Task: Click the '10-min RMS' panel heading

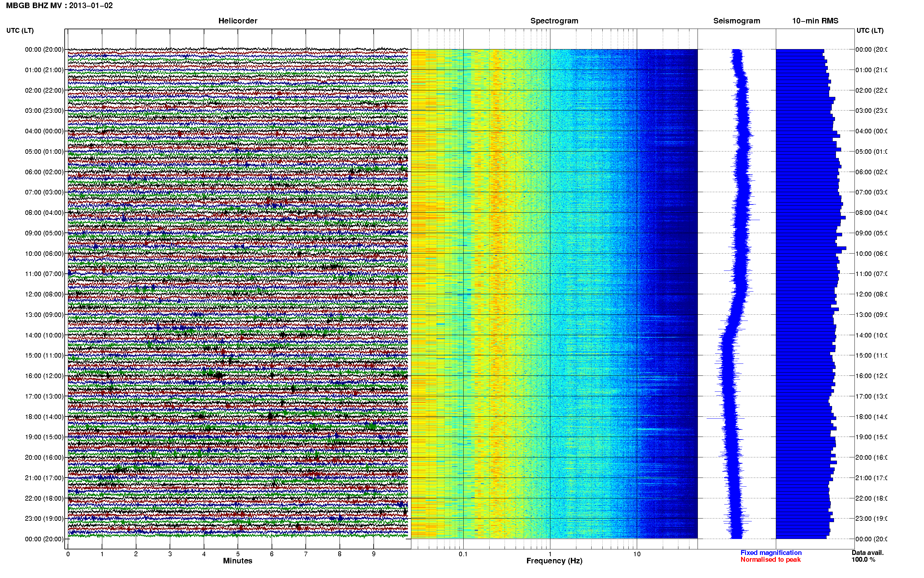Action: (x=815, y=21)
